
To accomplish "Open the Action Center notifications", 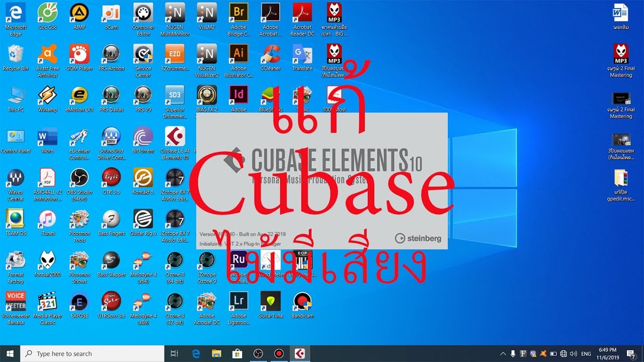I will (x=631, y=353).
